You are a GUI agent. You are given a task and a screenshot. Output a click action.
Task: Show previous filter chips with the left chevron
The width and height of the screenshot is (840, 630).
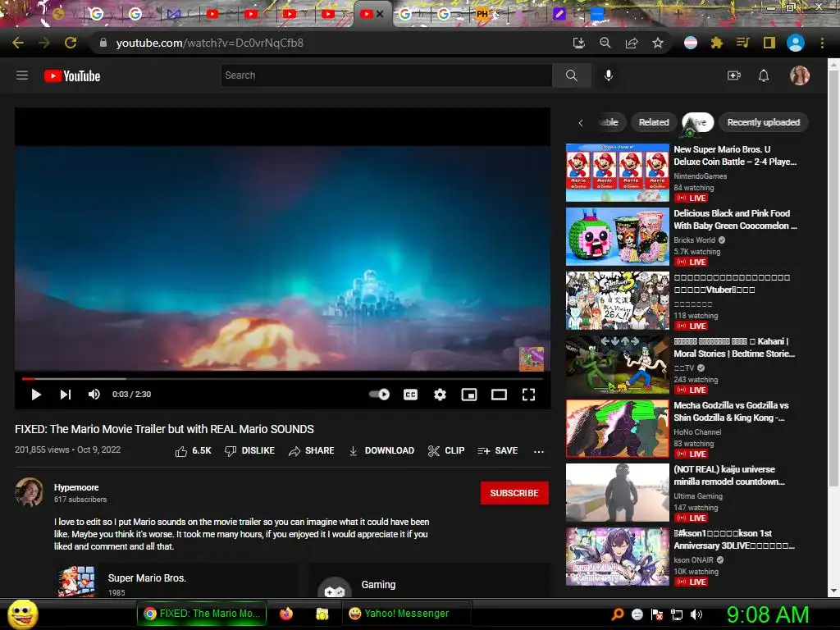(x=581, y=123)
